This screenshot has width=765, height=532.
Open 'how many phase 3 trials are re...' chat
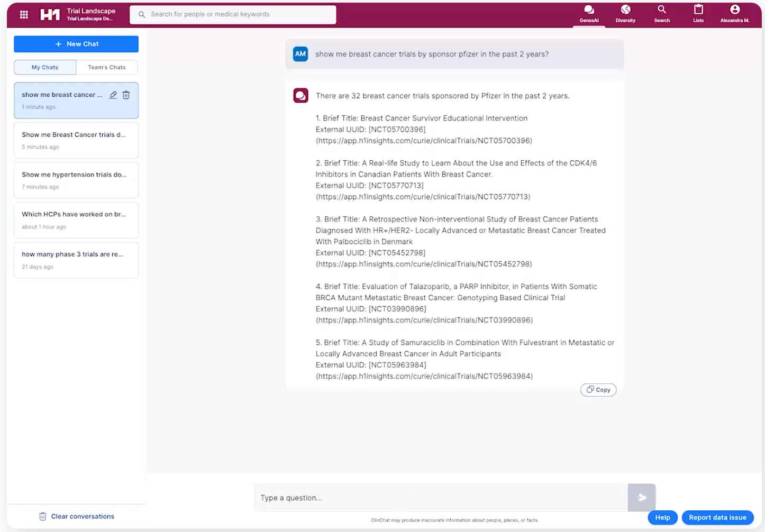point(76,260)
